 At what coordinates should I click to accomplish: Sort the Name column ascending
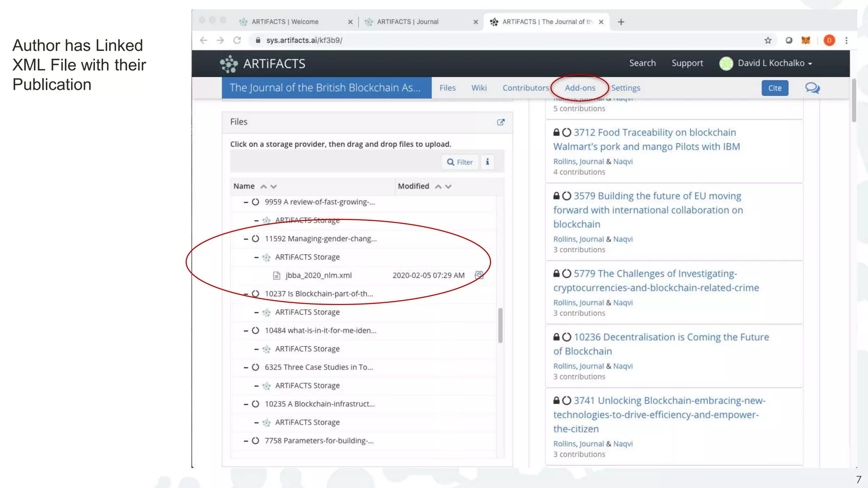[x=264, y=186]
